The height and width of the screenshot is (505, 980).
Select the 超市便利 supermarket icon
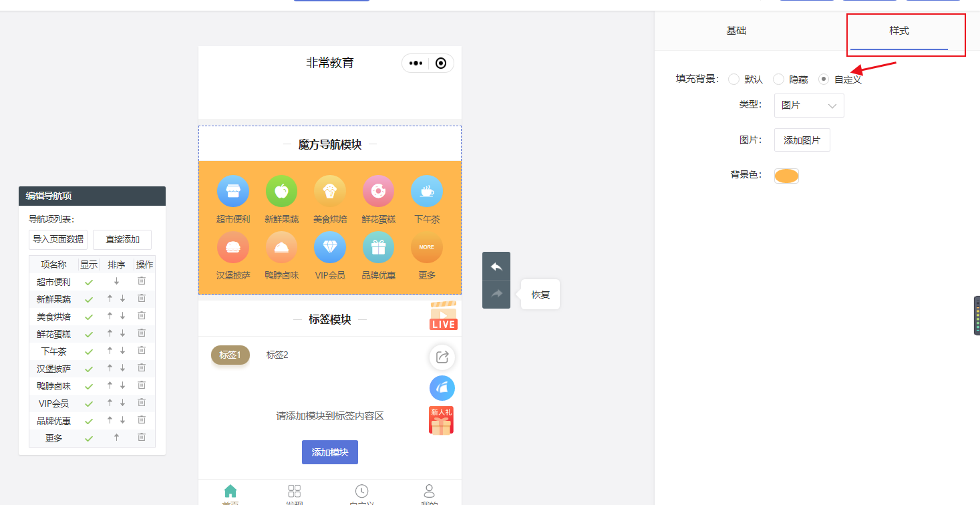coord(233,190)
